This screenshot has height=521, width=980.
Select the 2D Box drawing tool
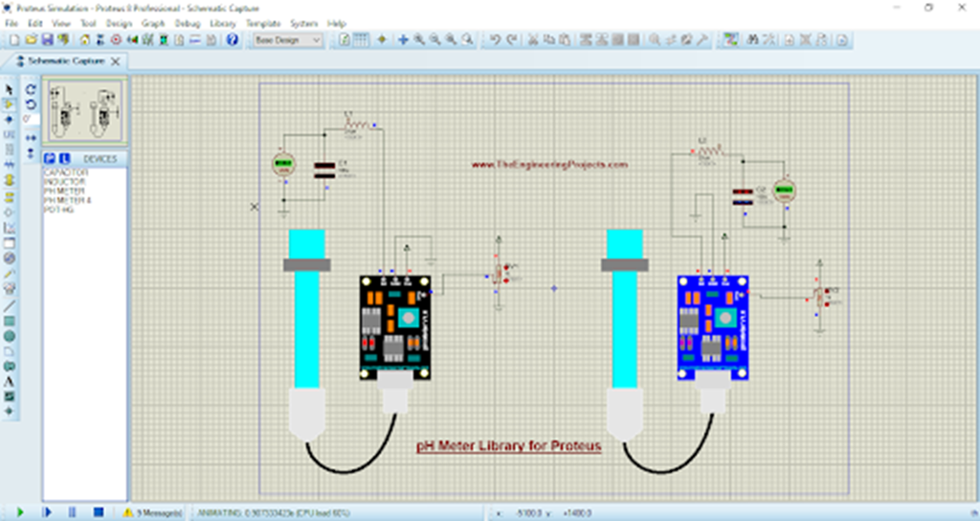point(9,321)
